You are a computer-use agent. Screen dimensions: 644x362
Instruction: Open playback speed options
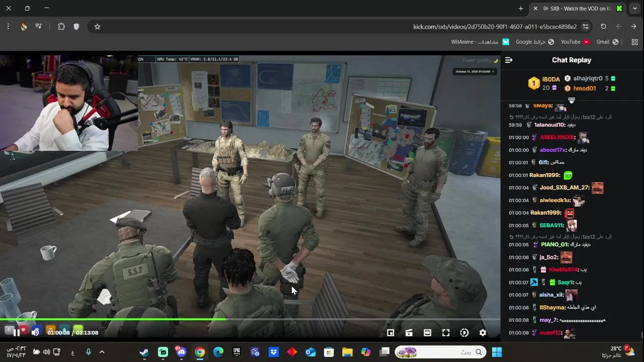coord(464,332)
